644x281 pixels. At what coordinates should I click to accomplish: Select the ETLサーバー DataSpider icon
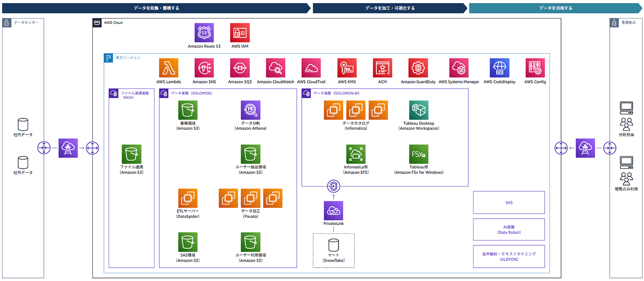point(188,198)
